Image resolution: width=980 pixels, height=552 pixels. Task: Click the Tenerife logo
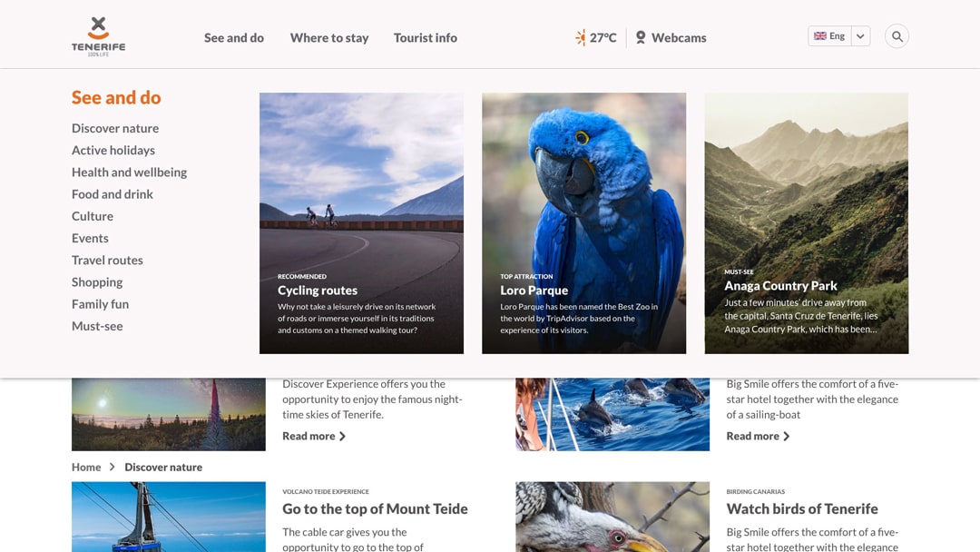(x=98, y=37)
